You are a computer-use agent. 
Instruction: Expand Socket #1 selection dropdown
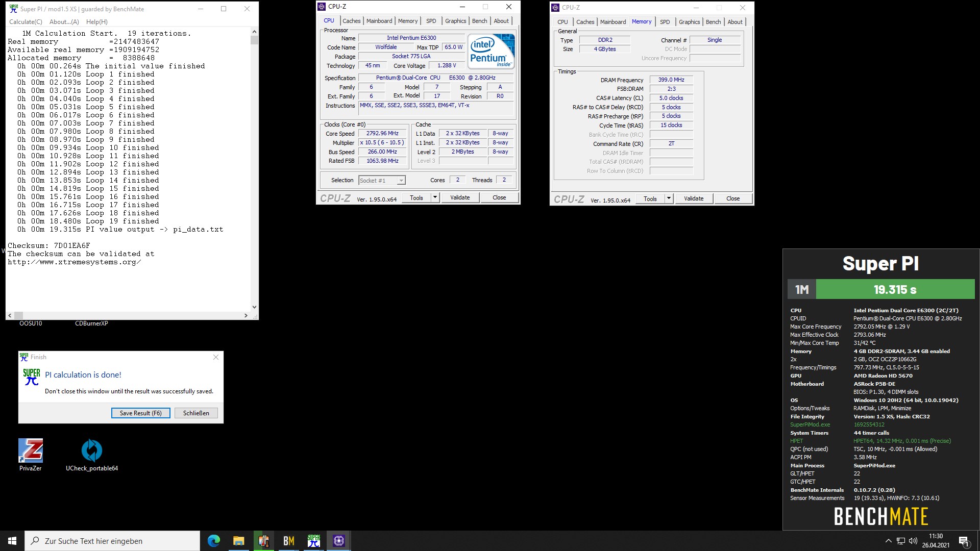tap(401, 181)
